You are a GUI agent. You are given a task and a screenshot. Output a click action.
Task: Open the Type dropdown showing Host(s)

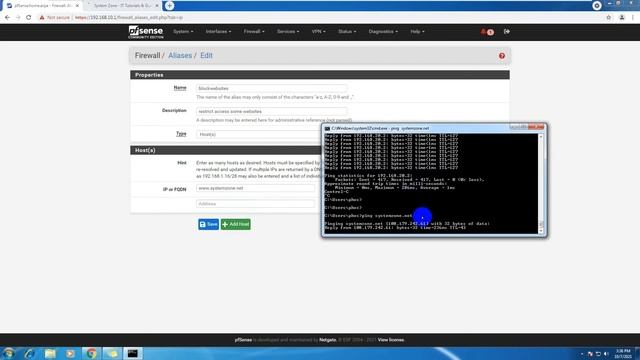pyautogui.click(x=259, y=134)
